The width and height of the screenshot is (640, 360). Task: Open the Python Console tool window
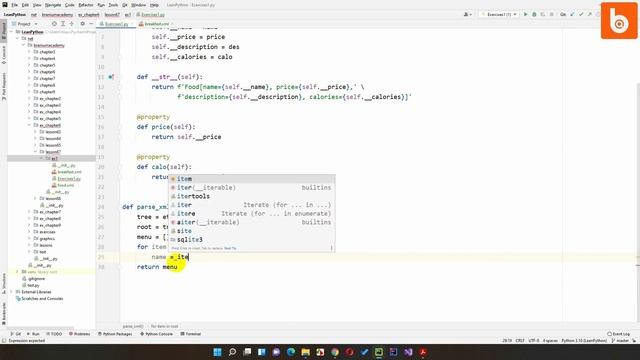coord(156,334)
